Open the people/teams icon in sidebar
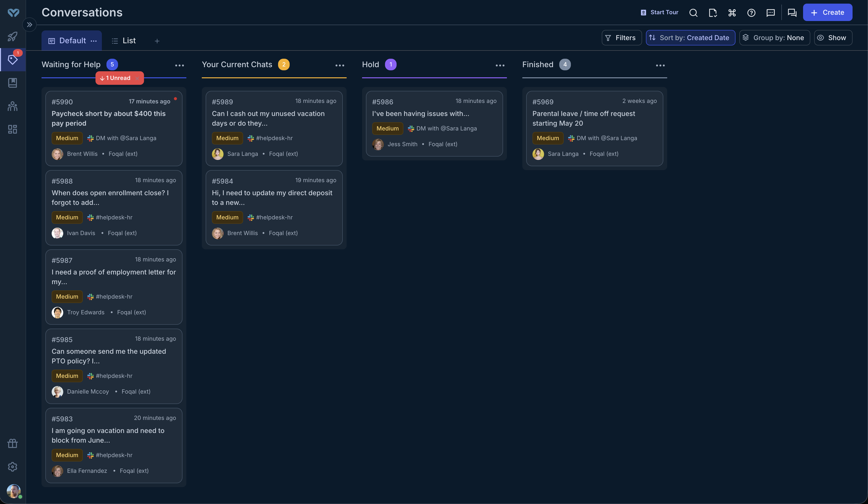 coord(13,106)
